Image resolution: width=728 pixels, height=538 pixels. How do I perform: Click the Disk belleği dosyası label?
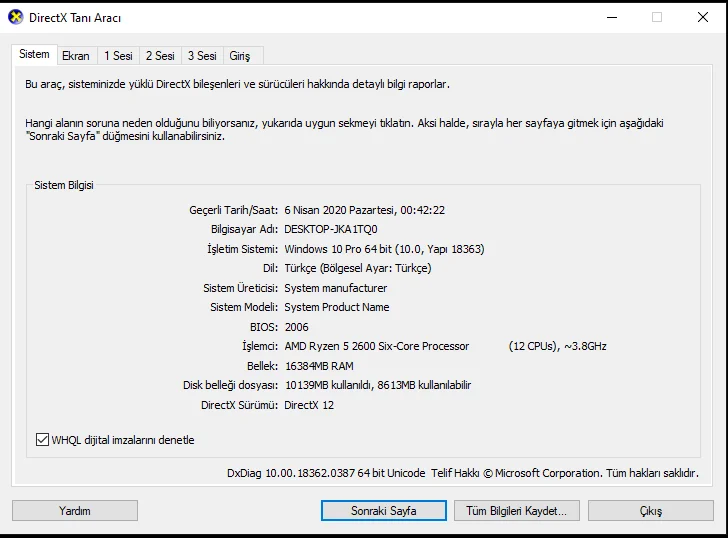230,385
